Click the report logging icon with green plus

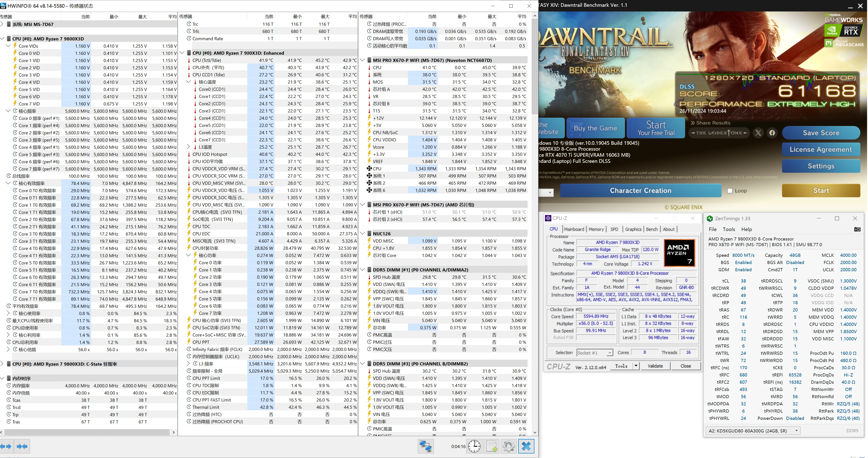point(491,446)
